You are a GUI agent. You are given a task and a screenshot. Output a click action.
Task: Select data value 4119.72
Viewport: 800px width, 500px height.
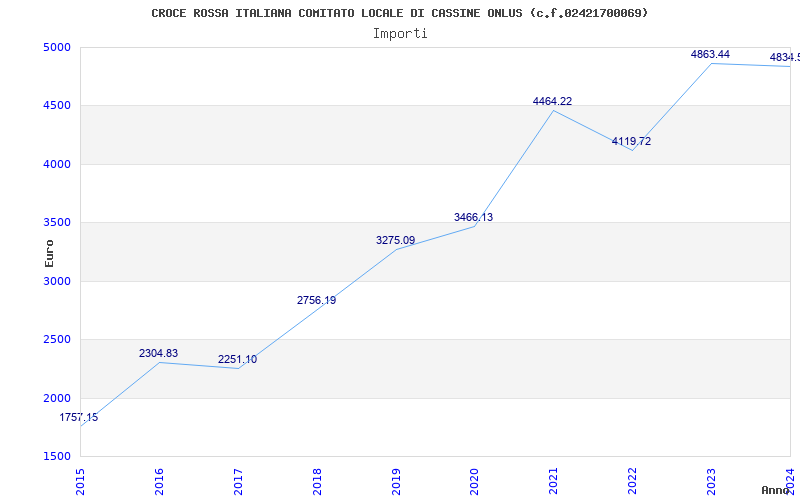coord(631,141)
